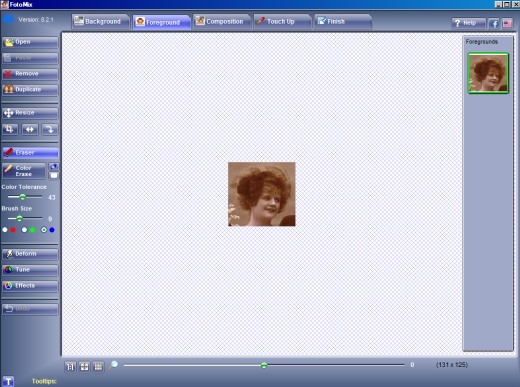Open the Deform tool
Image resolution: width=520 pixels, height=387 pixels.
tap(30, 254)
